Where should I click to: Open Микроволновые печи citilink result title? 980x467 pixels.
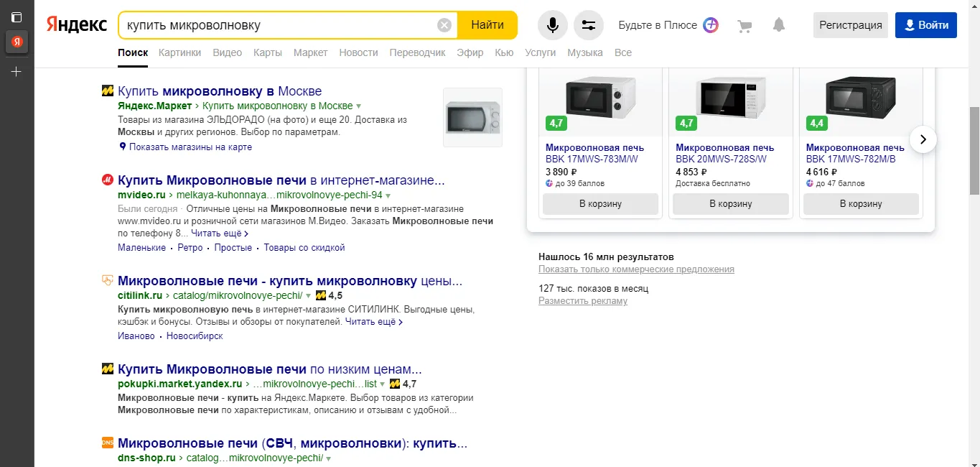[x=290, y=280]
